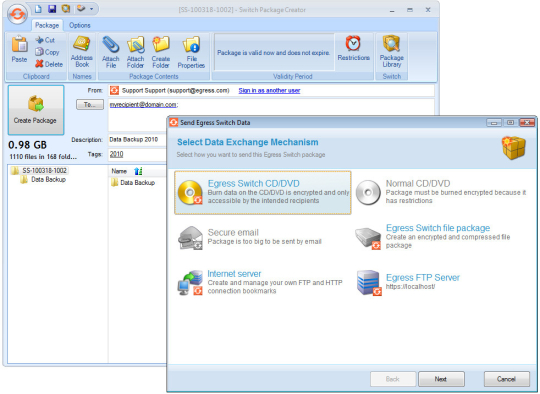Open the Package Library
Image resolution: width=540 pixels, height=394 pixels.
(x=392, y=52)
